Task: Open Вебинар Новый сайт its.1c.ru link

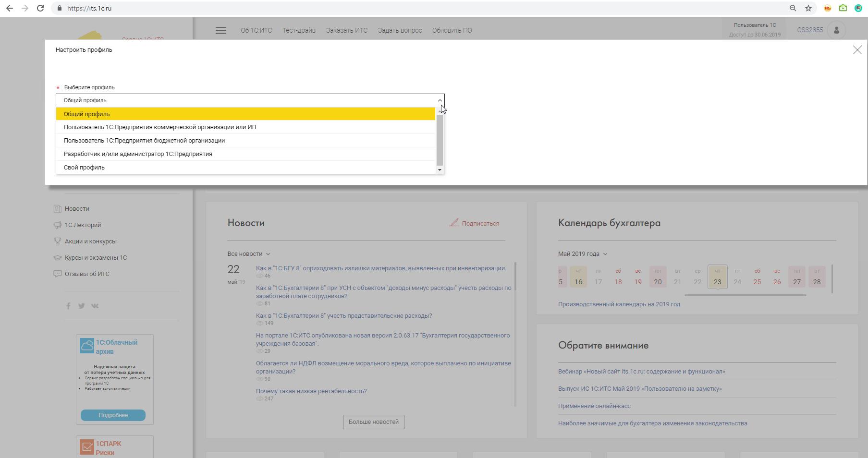Action: (642, 372)
